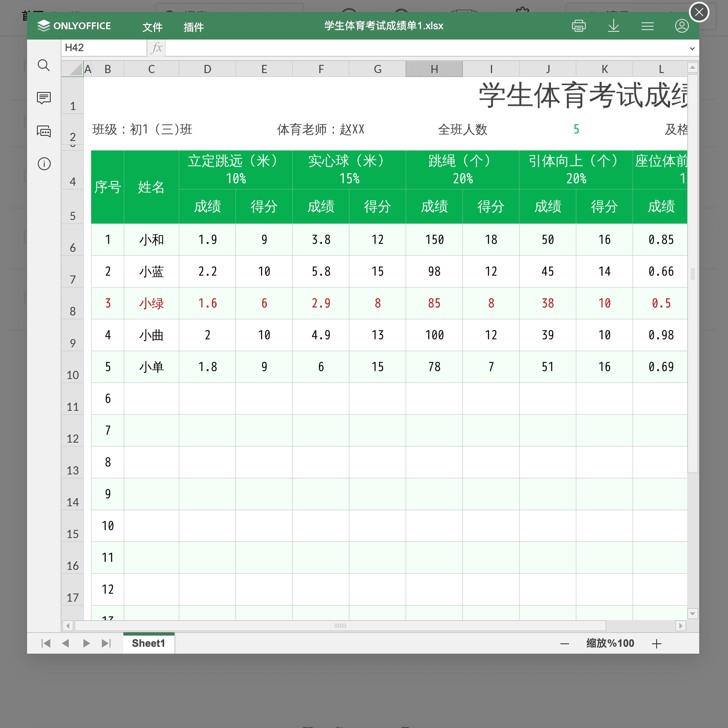Screen dimensions: 728x728
Task: Jump to the last sheet tab
Action: coord(106,643)
